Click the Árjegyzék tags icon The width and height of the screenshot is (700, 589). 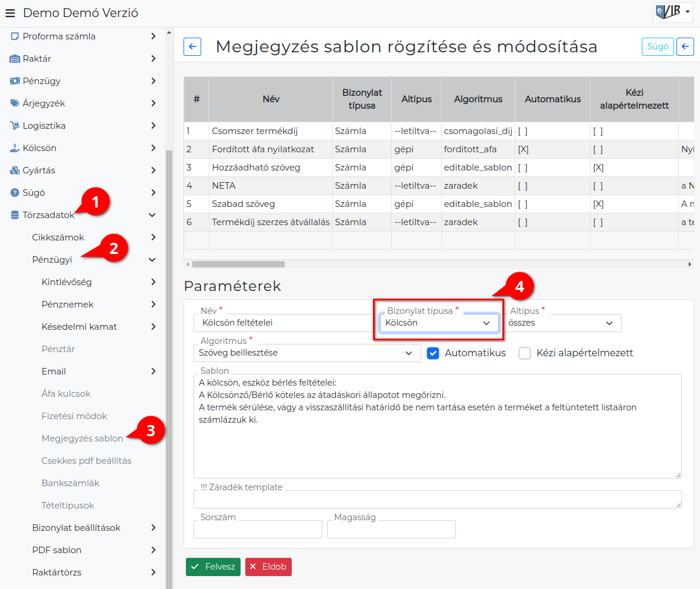point(15,103)
